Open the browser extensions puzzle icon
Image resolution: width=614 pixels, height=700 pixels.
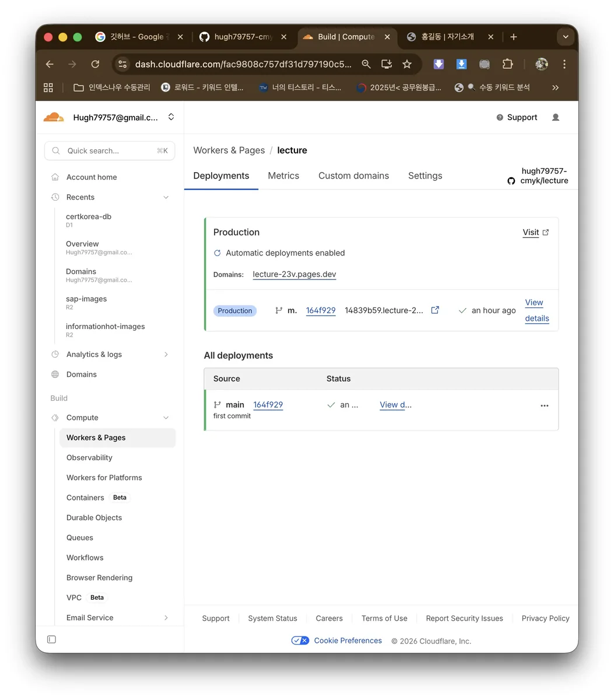(x=507, y=64)
